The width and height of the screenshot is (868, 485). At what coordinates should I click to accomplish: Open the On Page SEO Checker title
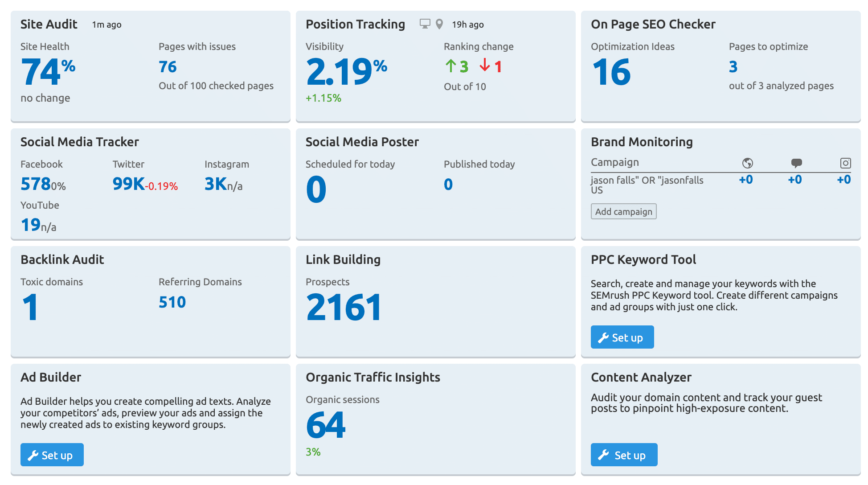pos(653,24)
